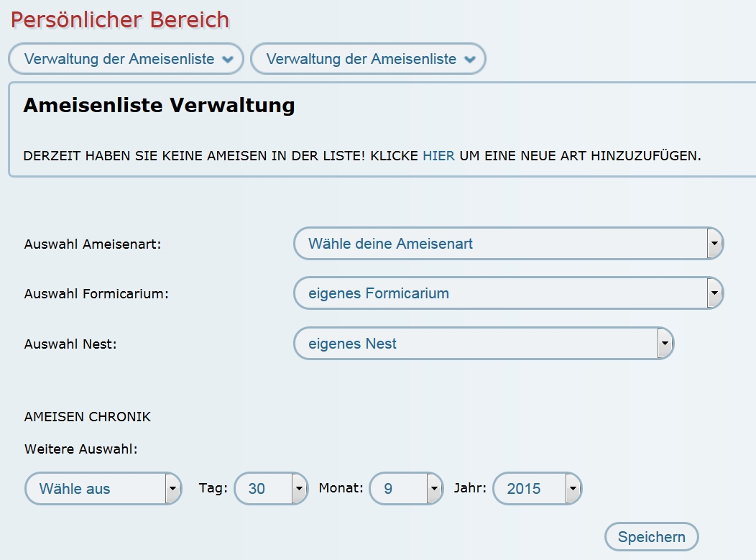Open the second 'Verwaltung der Ameisenliste' menu
The image size is (756, 560).
pyautogui.click(x=361, y=59)
